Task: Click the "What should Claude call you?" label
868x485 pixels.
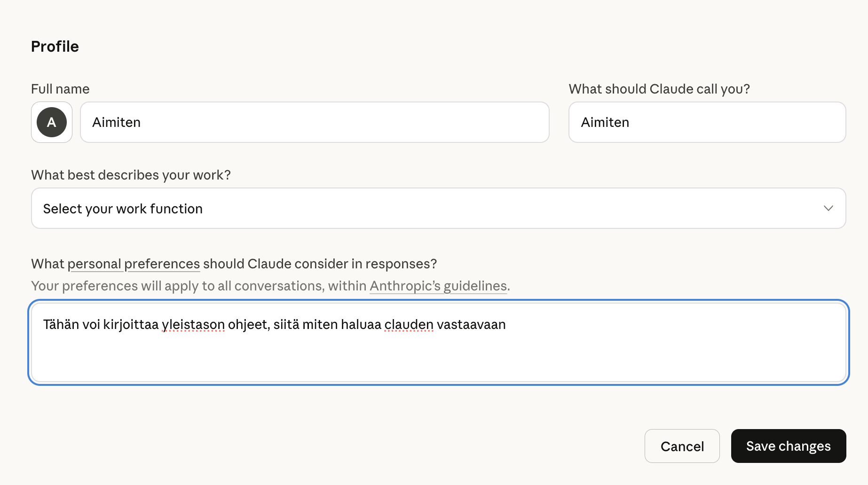Action: coord(659,89)
